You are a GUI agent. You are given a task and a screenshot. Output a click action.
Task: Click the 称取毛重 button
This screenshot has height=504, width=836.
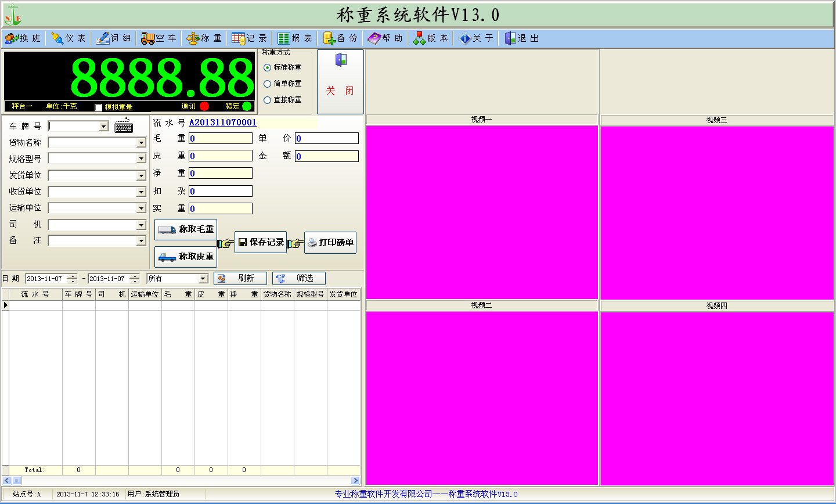(x=186, y=229)
